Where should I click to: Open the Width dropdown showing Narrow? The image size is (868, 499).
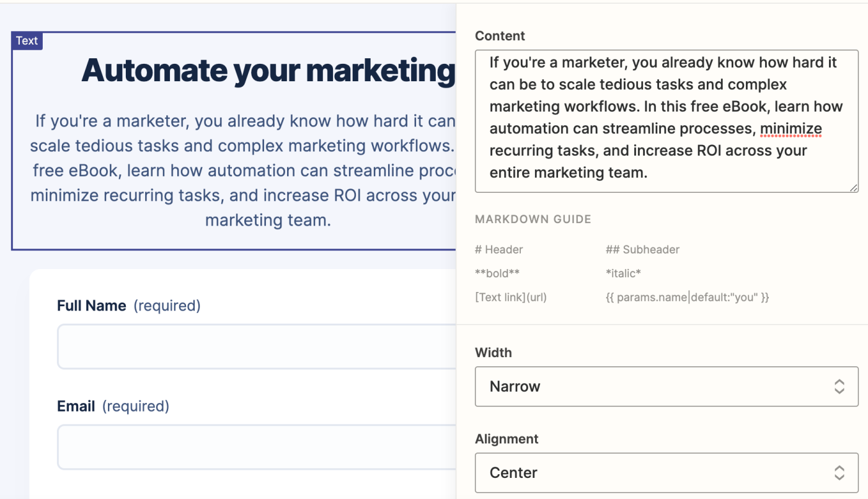point(666,386)
